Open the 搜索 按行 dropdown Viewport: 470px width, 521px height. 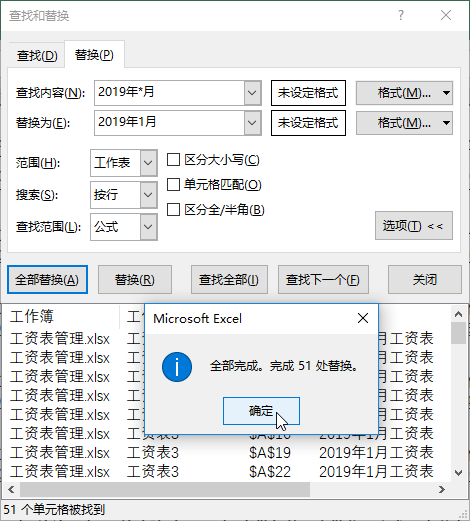(x=148, y=195)
